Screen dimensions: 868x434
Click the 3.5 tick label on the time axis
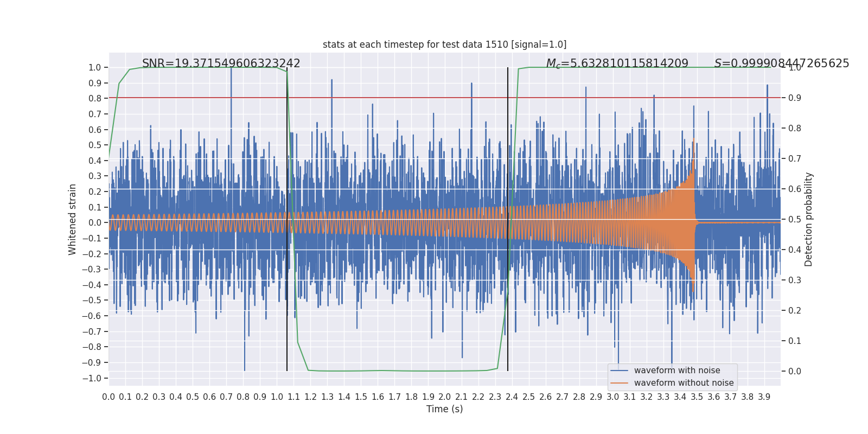(x=697, y=397)
